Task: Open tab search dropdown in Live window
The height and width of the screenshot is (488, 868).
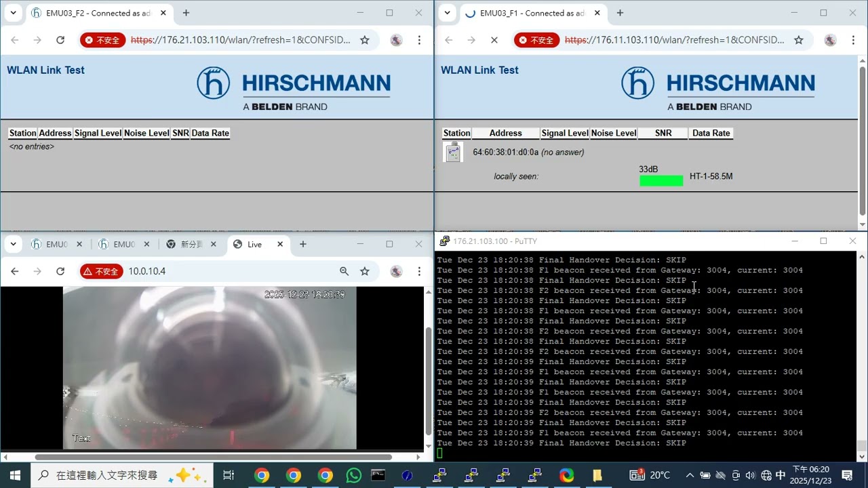Action: pos(13,244)
